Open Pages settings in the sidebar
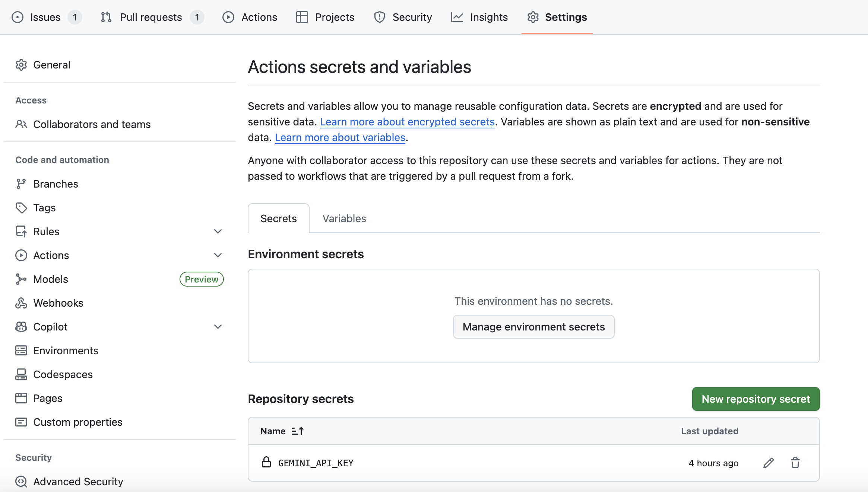Screen dimensions: 868x492 coord(48,398)
